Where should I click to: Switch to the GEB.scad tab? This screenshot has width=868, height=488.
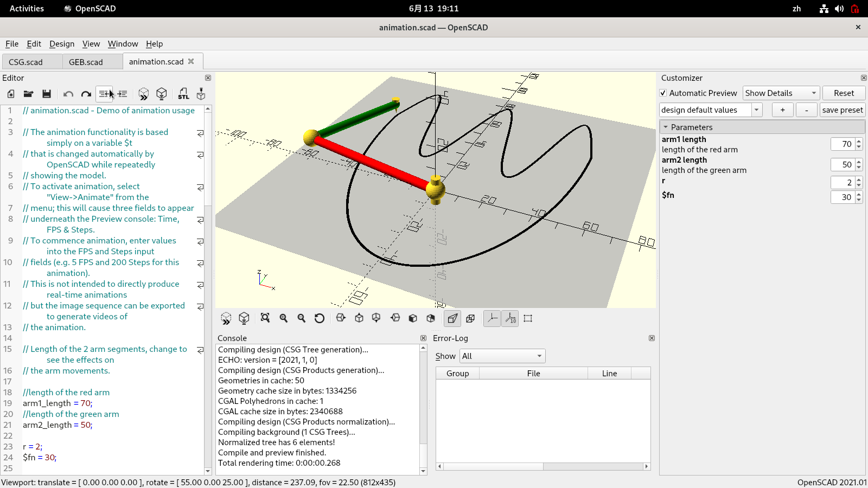click(86, 62)
